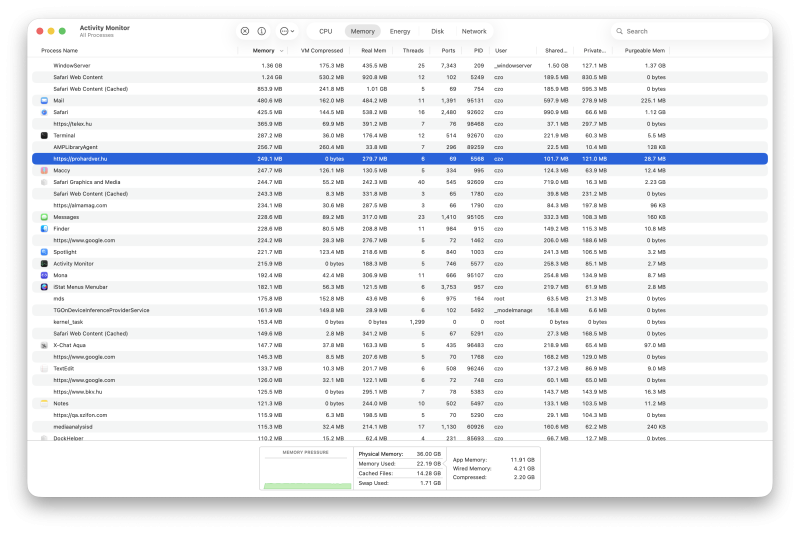This screenshot has height=533, width=800.
Task: Switch to the Network tab
Action: coord(474,31)
